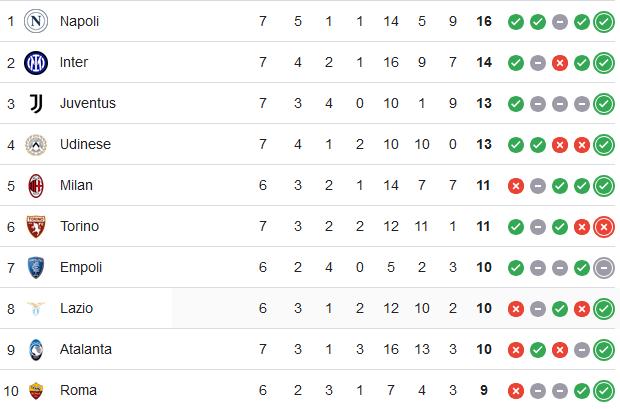Open the Atalanta team page link
The image size is (620, 409).
86,349
